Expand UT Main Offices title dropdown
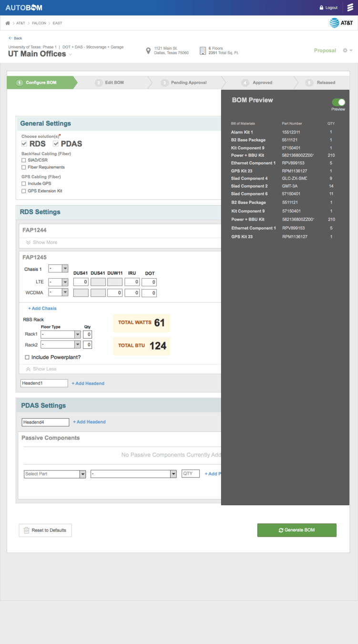This screenshot has height=644, width=358. [x=71, y=54]
